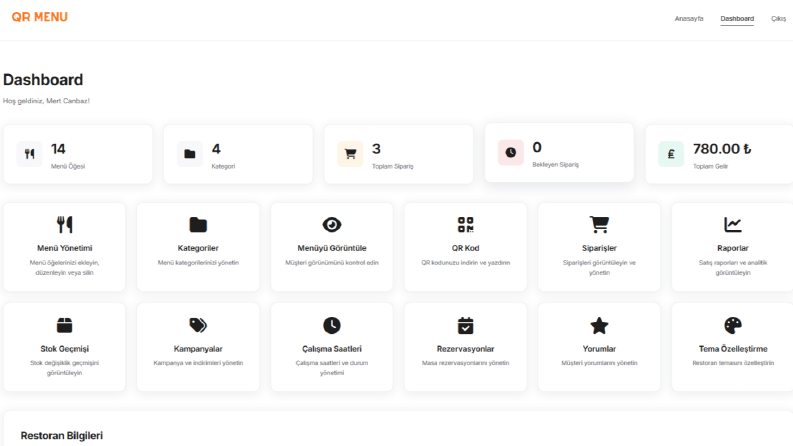
Task: Click the '780.00 ₺' revenue value
Action: [722, 149]
